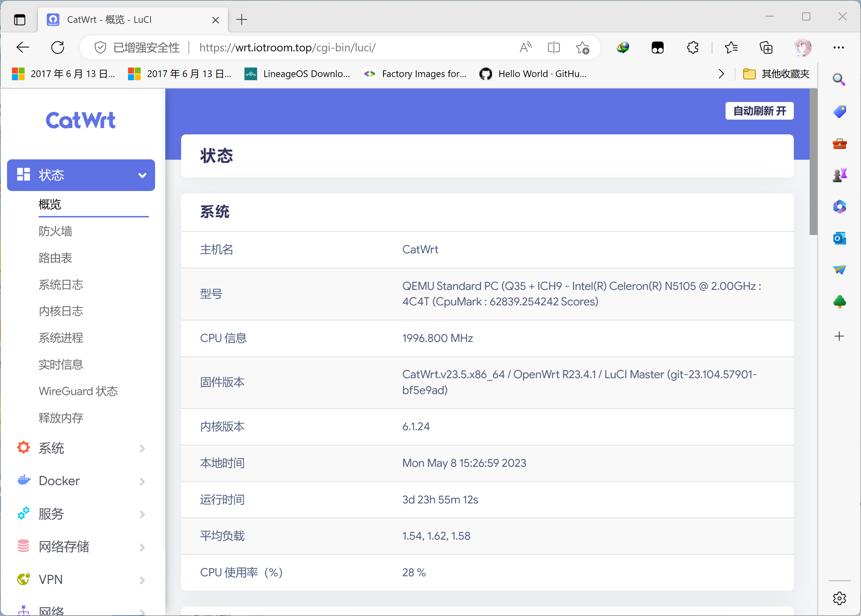The width and height of the screenshot is (861, 616).
Task: Click the page vertical scrollbar thumb
Action: click(x=813, y=162)
